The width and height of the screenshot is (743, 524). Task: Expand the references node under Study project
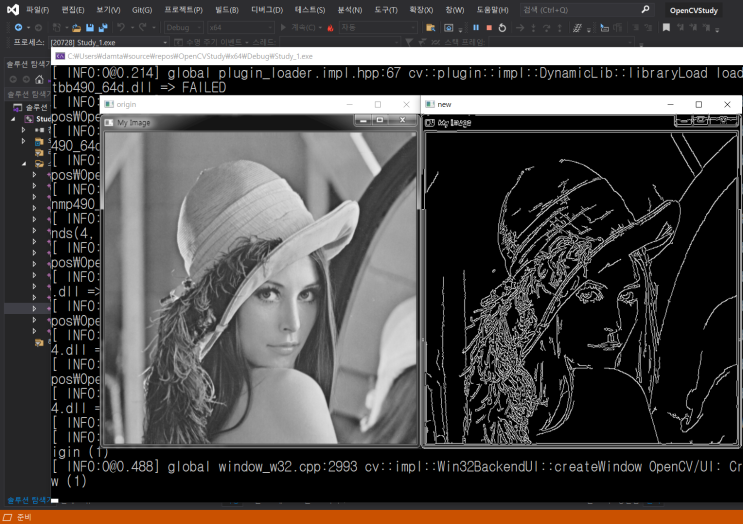pos(23,130)
